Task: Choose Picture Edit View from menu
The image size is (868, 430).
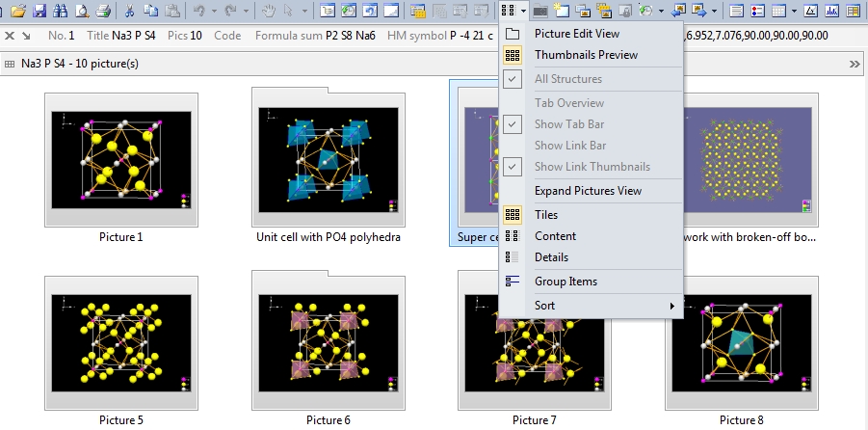Action: pyautogui.click(x=577, y=34)
